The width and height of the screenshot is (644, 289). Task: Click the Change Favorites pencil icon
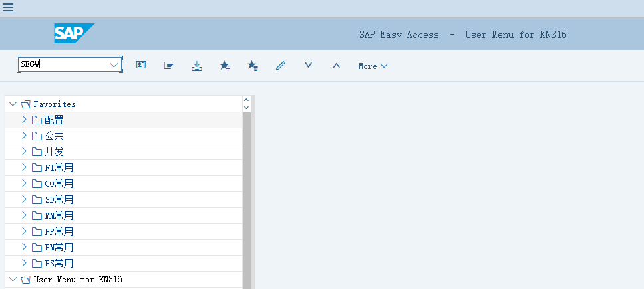(281, 66)
